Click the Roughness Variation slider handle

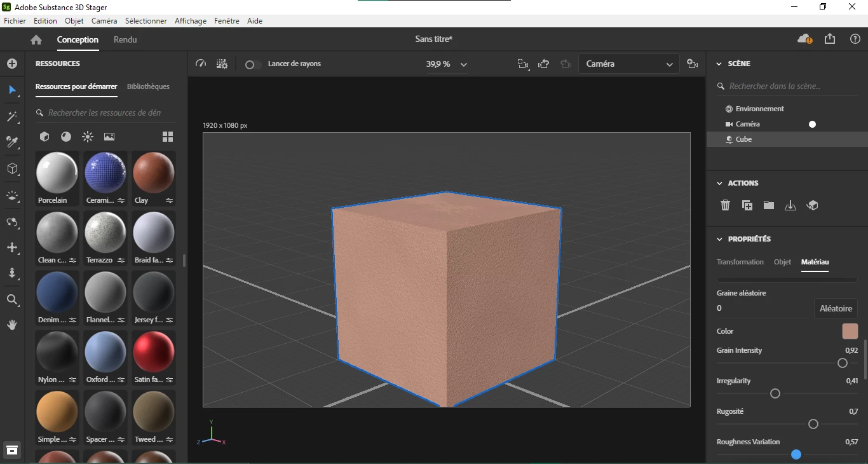pos(796,454)
